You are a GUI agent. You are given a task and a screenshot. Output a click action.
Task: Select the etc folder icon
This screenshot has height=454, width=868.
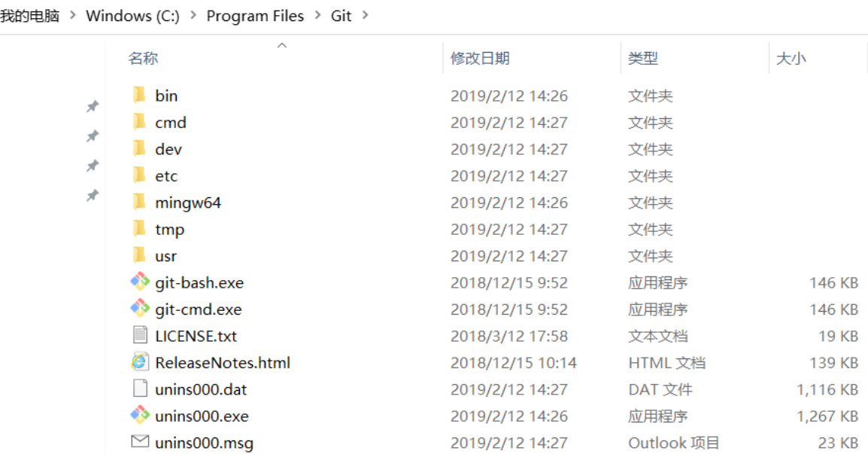tap(139, 175)
